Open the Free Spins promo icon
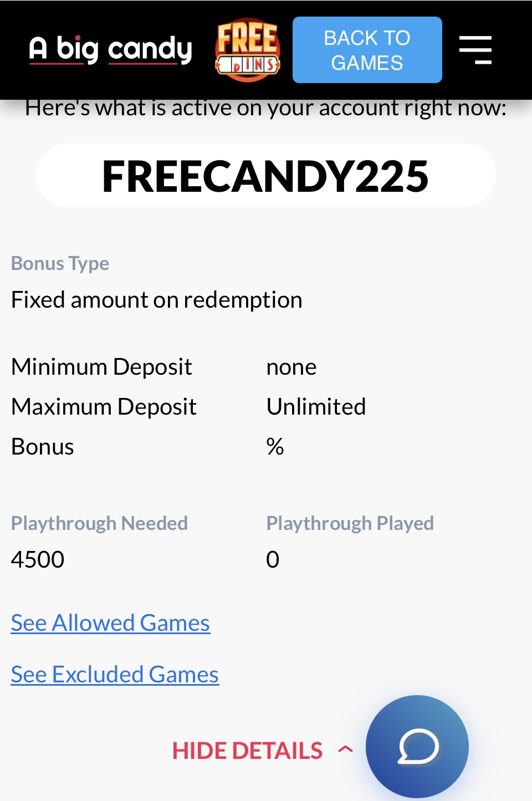This screenshot has height=801, width=532. (248, 51)
